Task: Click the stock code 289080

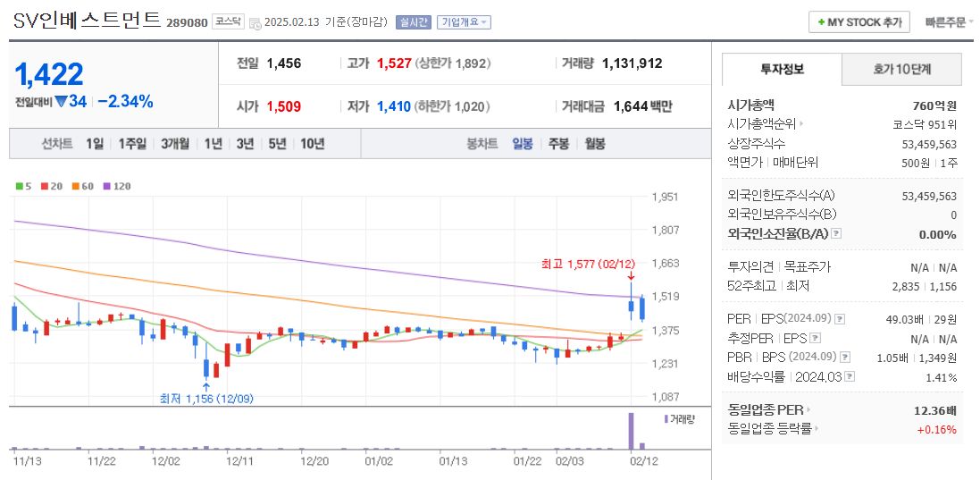Action: tap(187, 23)
